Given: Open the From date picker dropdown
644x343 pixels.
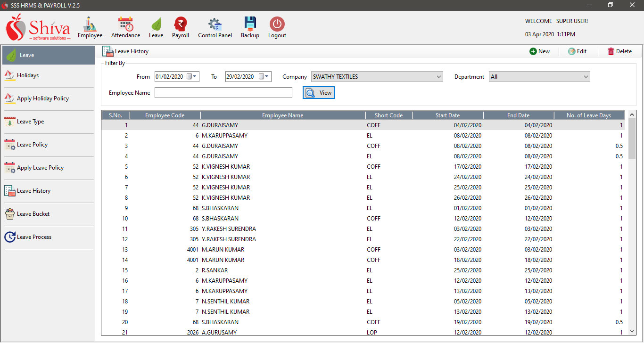Looking at the screenshot, I should pyautogui.click(x=195, y=77).
